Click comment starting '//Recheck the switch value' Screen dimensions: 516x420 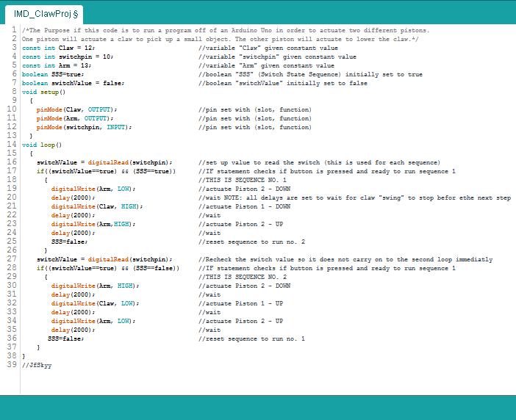345,260
